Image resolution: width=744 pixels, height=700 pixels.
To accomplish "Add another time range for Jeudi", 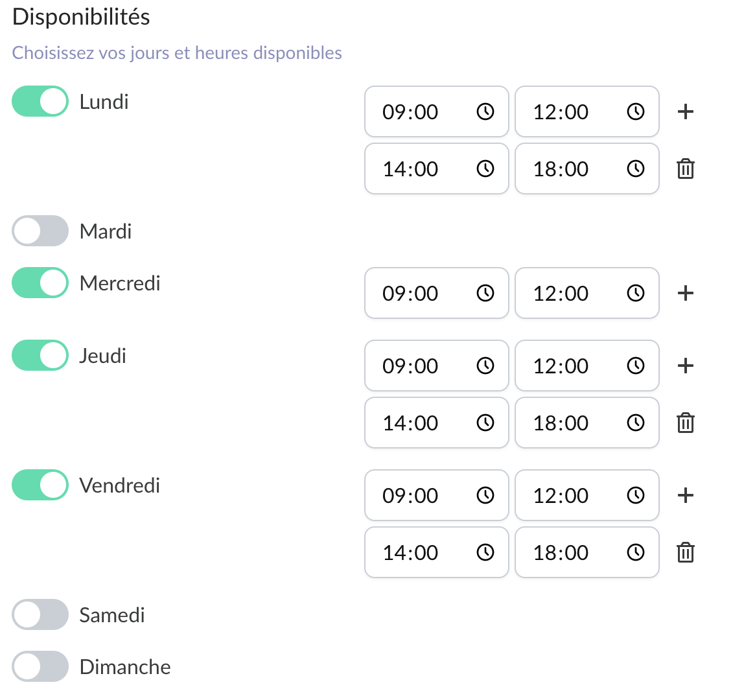I will [685, 366].
